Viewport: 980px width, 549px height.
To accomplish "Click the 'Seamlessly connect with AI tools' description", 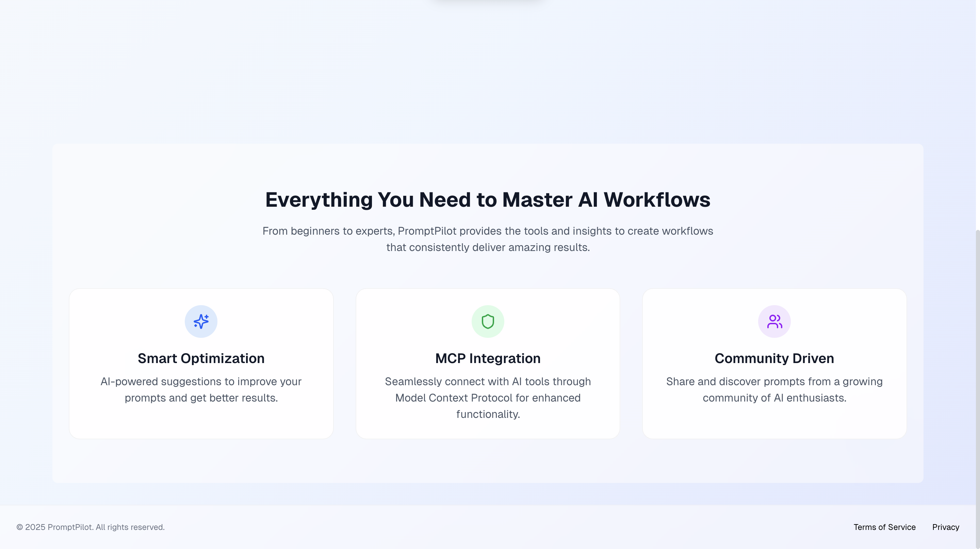I will click(x=488, y=397).
